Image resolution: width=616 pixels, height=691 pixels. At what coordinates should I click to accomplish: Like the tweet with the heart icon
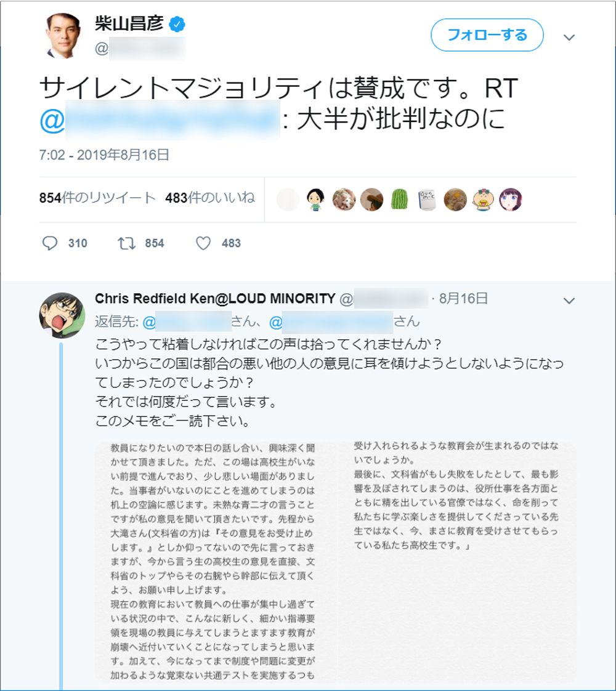(203, 243)
